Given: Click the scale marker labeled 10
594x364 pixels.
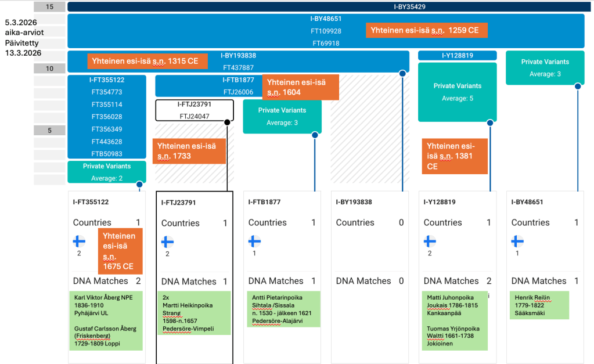Looking at the screenshot, I should 49,69.
